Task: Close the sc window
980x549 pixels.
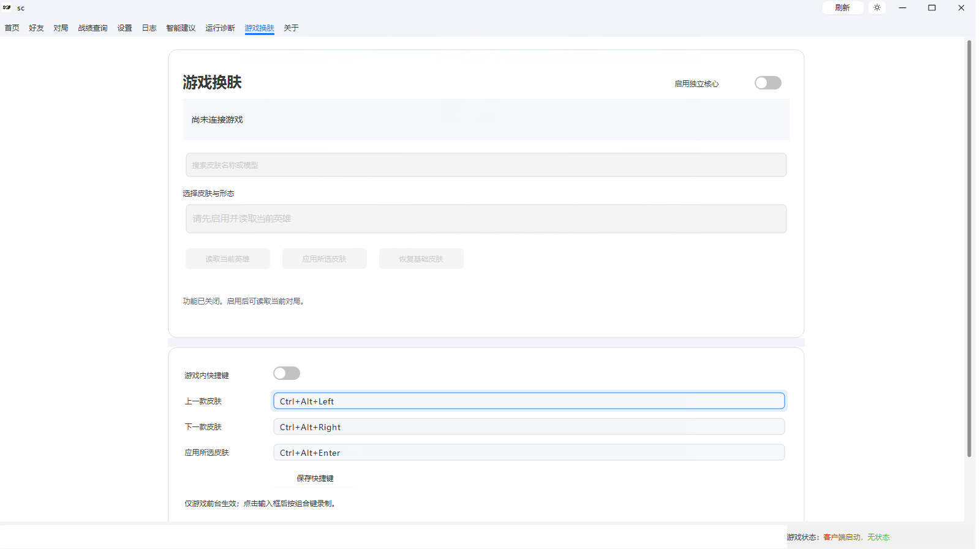Action: pyautogui.click(x=961, y=8)
